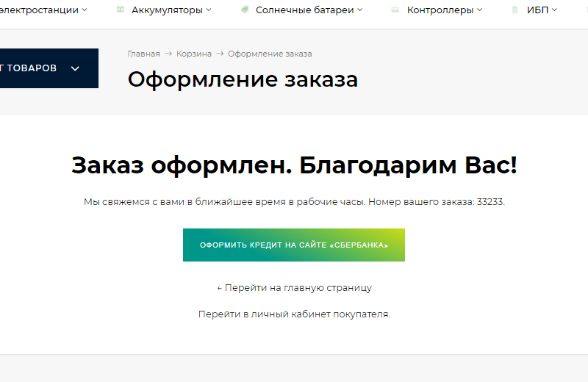588x382 pixels.
Task: Expand the chevron next to Аккумуляторы
Action: [209, 10]
